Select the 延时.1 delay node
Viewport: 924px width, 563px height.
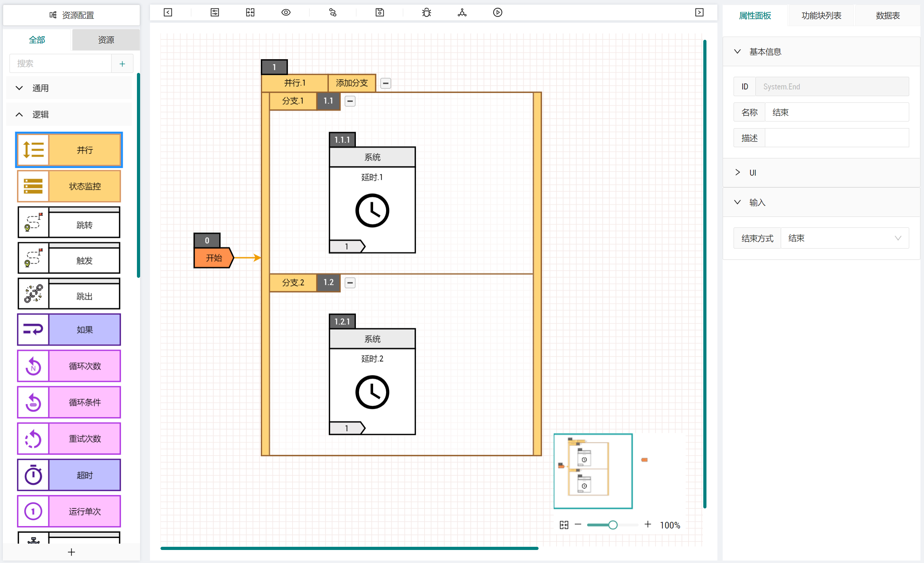(372, 200)
